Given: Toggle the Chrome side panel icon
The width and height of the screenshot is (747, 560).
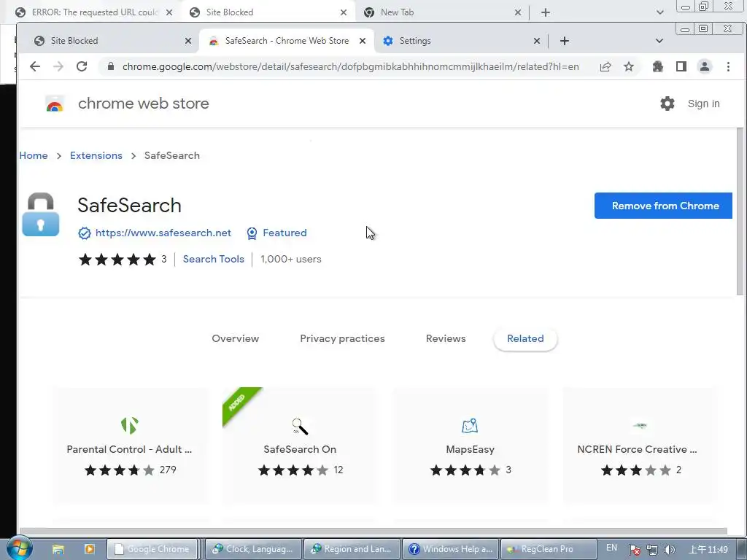Looking at the screenshot, I should click(681, 66).
